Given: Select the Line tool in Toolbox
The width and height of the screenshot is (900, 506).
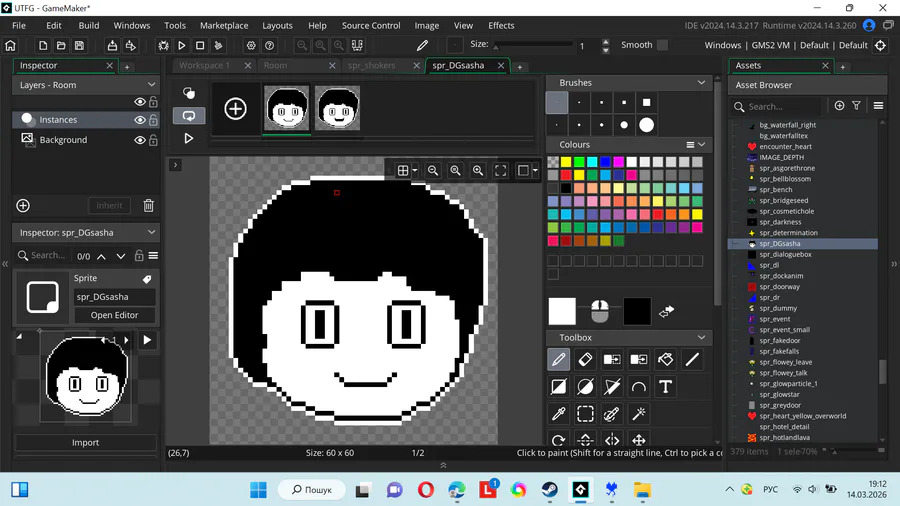Looking at the screenshot, I should pyautogui.click(x=692, y=360).
